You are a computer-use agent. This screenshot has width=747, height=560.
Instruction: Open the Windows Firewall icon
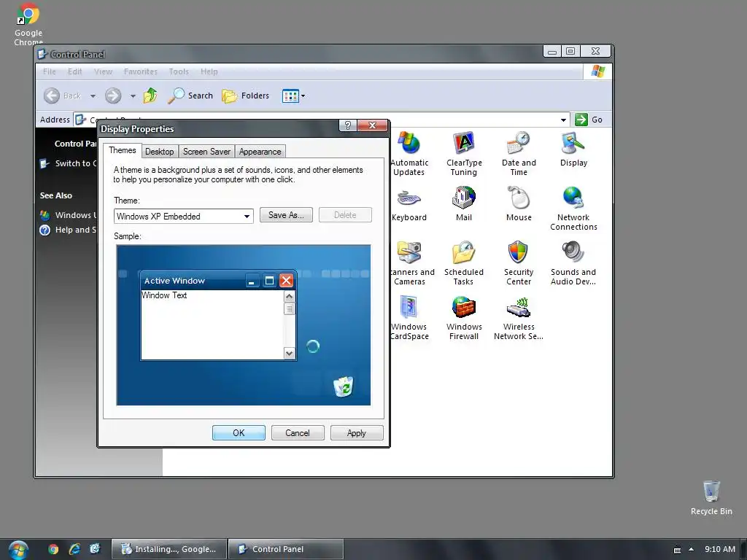pyautogui.click(x=463, y=318)
